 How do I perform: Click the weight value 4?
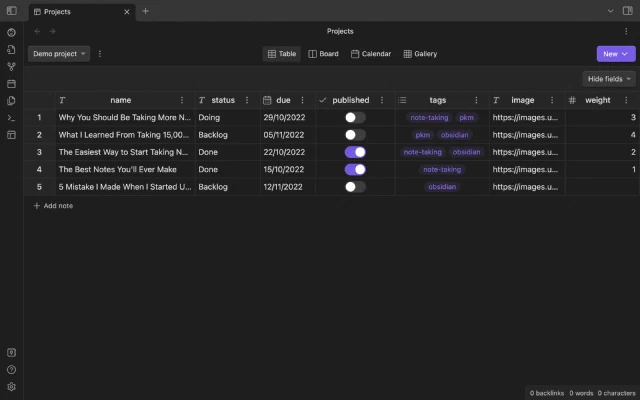coord(633,135)
